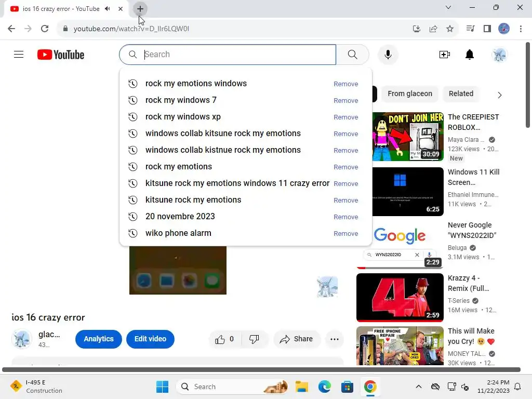This screenshot has height=399, width=532.
Task: Open Chrome media controls icon
Action: coord(471,29)
